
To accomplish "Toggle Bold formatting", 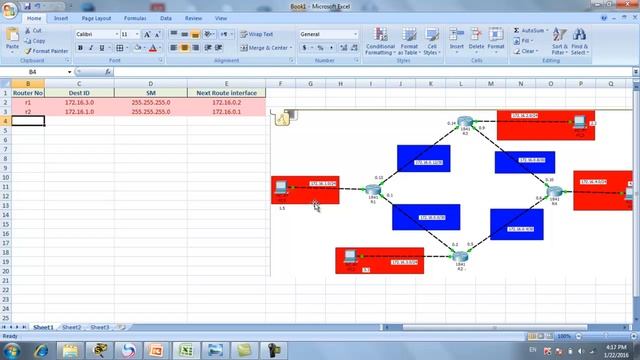I will click(80, 48).
